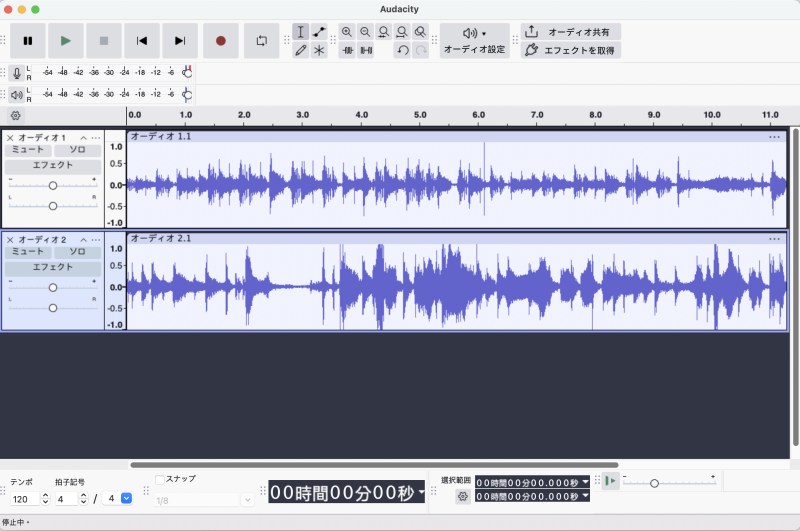Open オーディオ設定 dropdown

[x=474, y=41]
